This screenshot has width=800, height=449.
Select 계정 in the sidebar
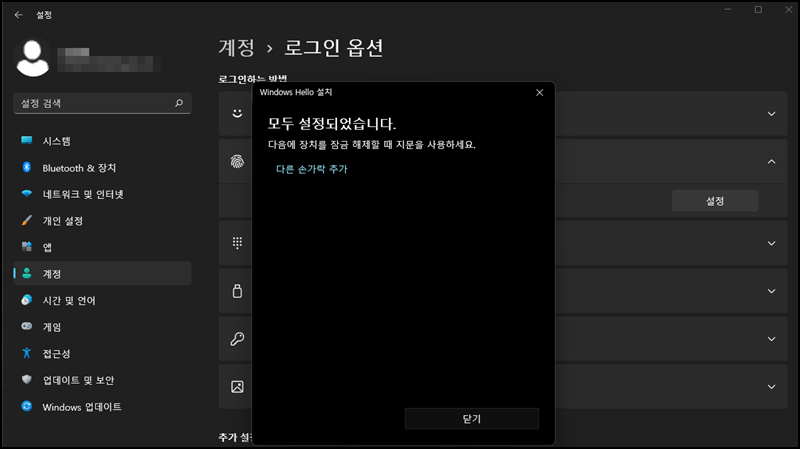click(x=102, y=274)
